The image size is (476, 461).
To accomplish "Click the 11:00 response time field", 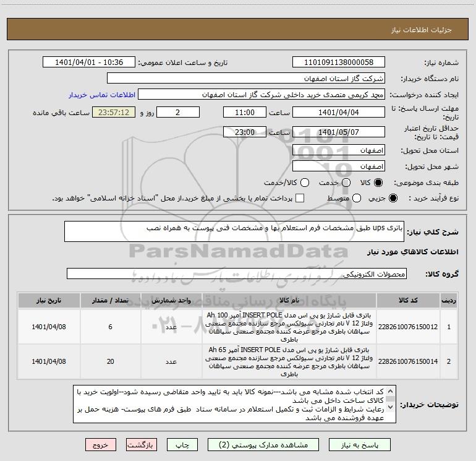I will 245,112.
